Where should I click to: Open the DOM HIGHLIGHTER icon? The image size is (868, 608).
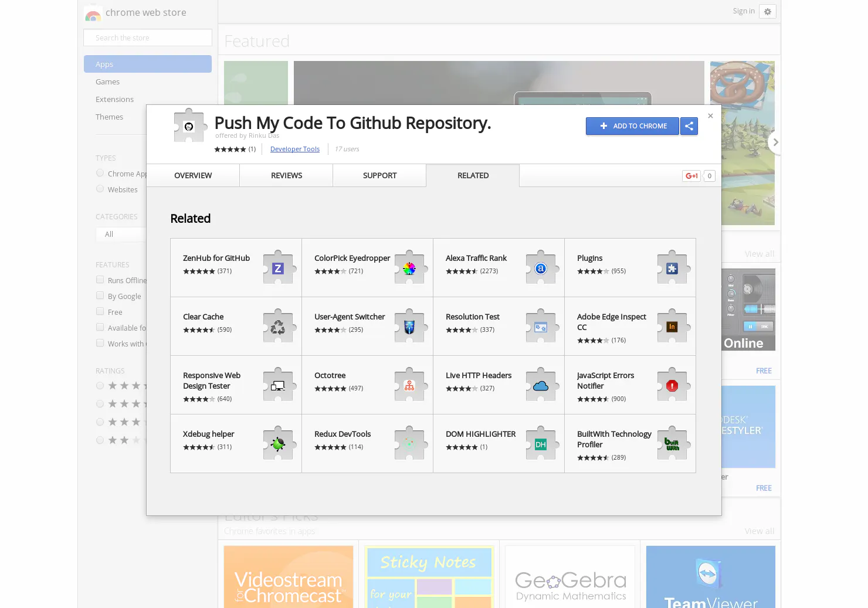(541, 444)
